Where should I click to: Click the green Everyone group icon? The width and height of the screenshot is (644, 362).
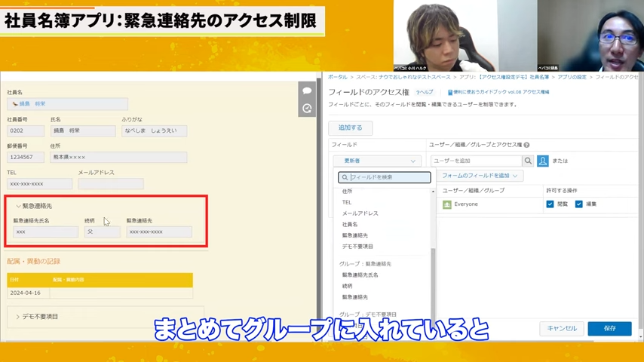(447, 204)
